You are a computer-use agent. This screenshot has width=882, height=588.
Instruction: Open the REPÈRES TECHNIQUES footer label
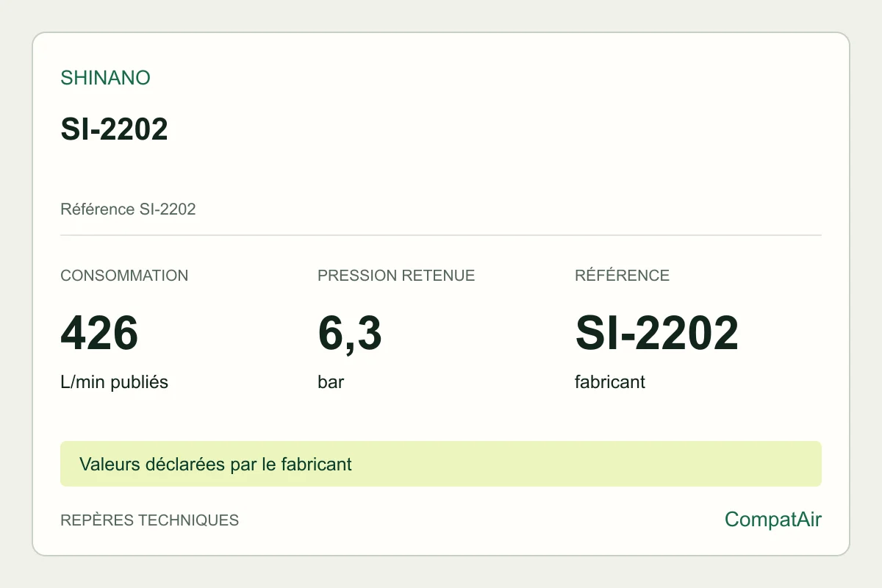[x=149, y=520]
